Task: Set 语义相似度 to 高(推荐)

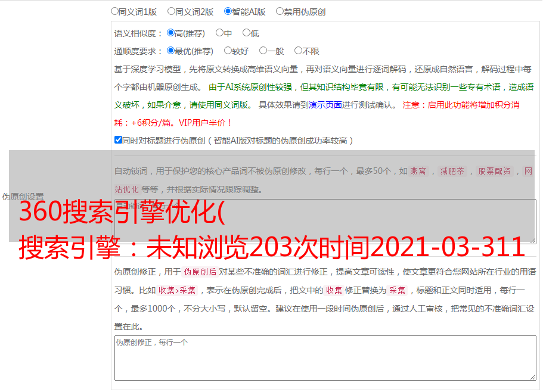Action: pyautogui.click(x=170, y=33)
